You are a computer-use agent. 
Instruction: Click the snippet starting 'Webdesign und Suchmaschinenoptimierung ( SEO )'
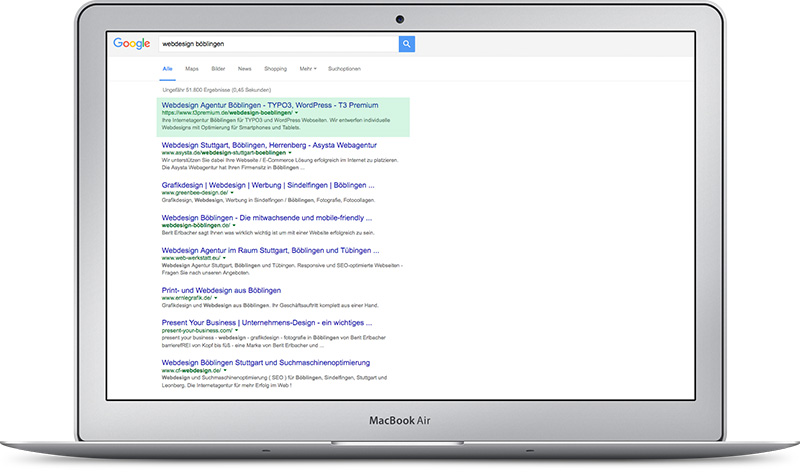(274, 382)
